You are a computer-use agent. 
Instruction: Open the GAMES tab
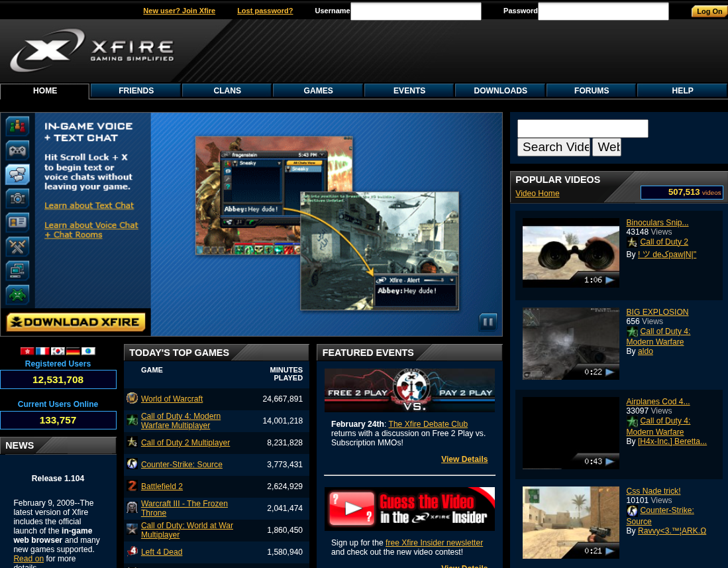click(x=318, y=91)
